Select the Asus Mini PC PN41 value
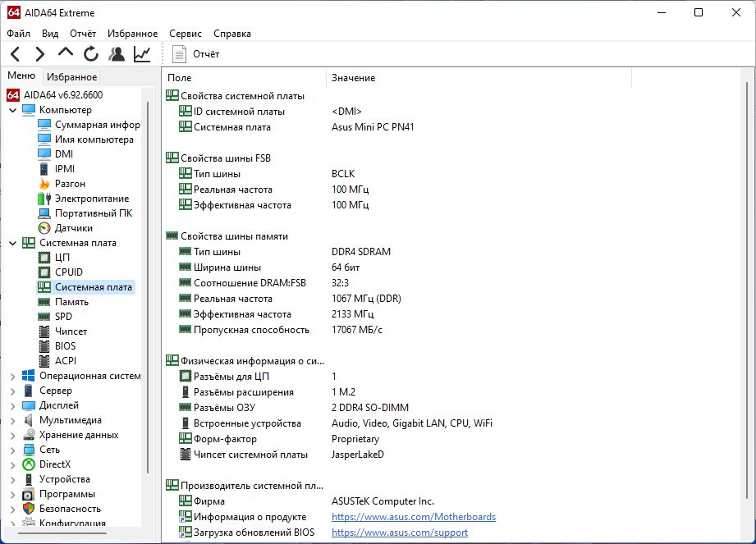756x544 pixels. coord(373,127)
